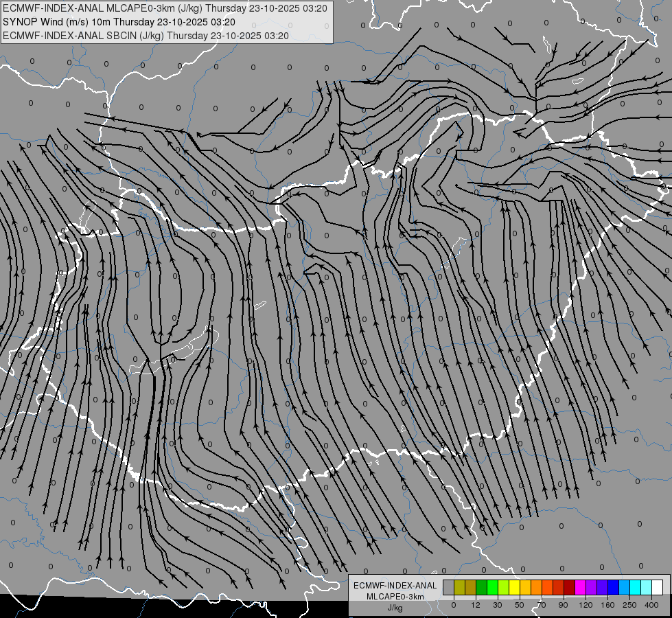Image resolution: width=672 pixels, height=618 pixels.
Task: Select the dark green legend swatch
Action: pyautogui.click(x=481, y=587)
